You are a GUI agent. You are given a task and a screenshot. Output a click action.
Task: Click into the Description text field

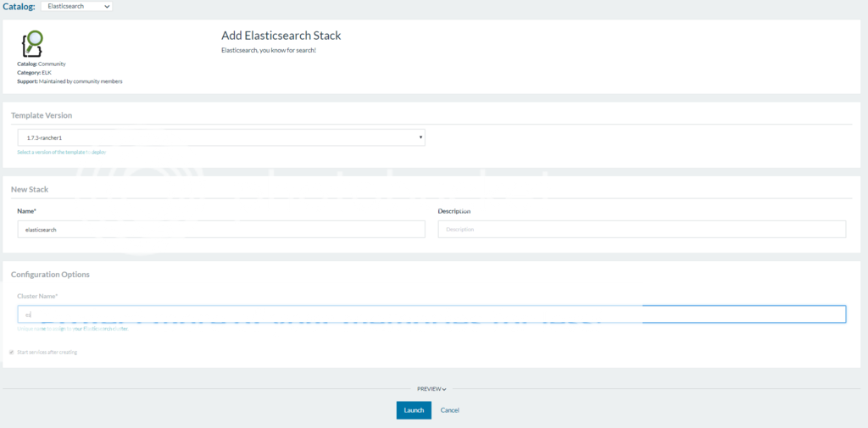point(642,230)
